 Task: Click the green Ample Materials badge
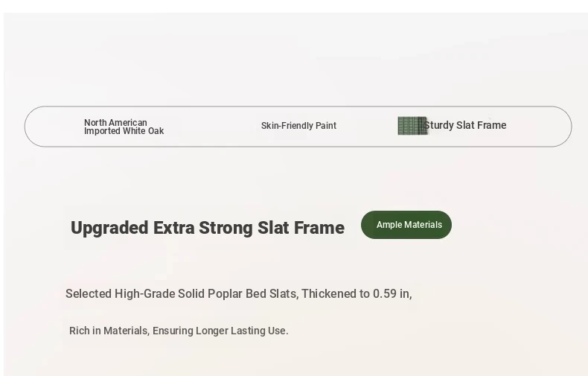pyautogui.click(x=406, y=225)
